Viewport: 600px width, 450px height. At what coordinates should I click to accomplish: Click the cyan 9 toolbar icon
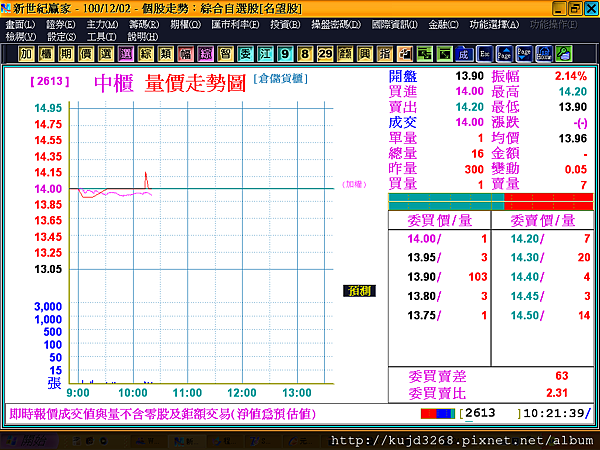285,54
